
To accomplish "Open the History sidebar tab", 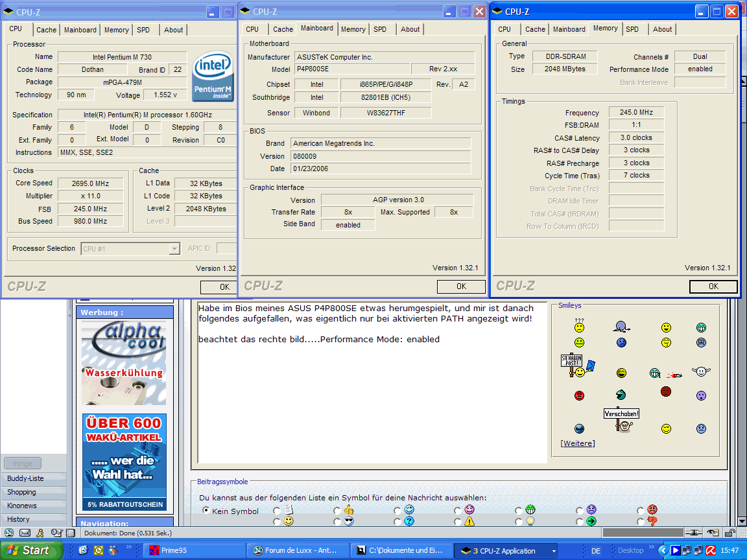I will [x=34, y=520].
